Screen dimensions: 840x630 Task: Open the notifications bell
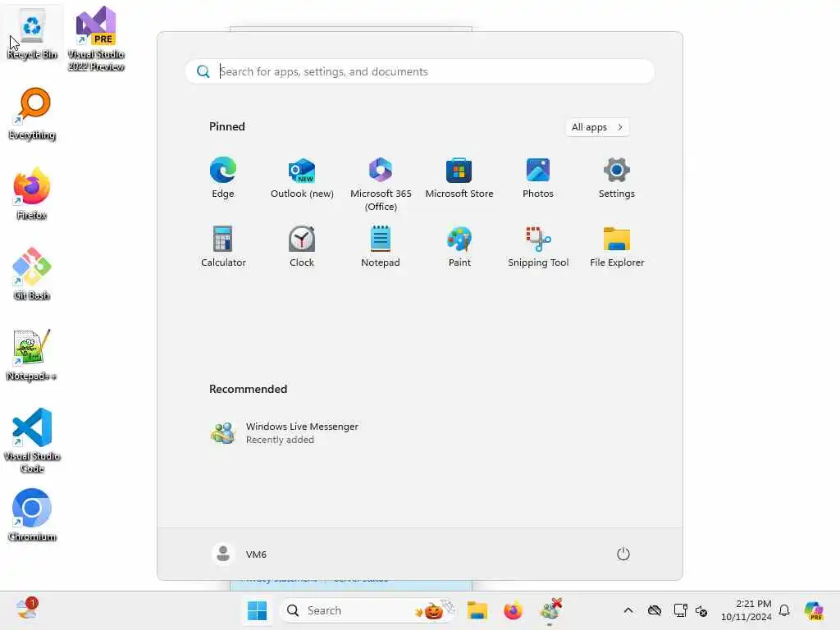[x=784, y=610]
